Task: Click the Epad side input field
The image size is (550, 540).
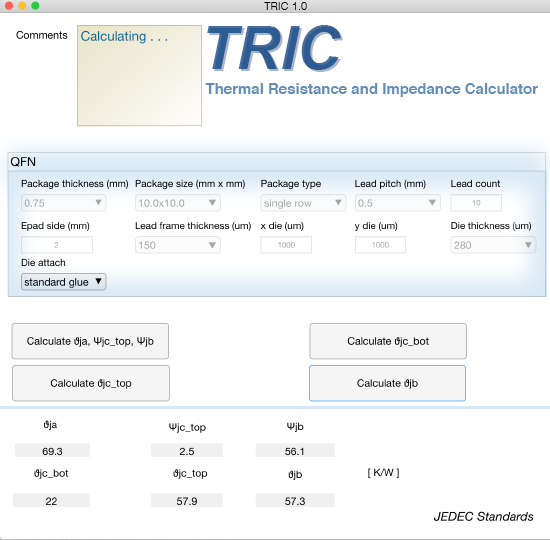Action: (57, 245)
